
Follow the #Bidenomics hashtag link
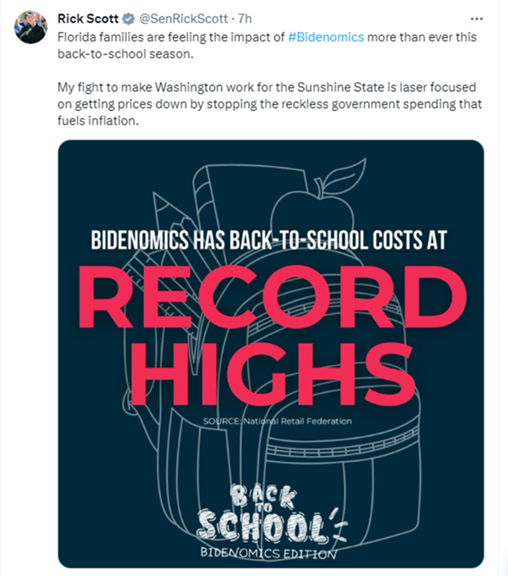[326, 37]
